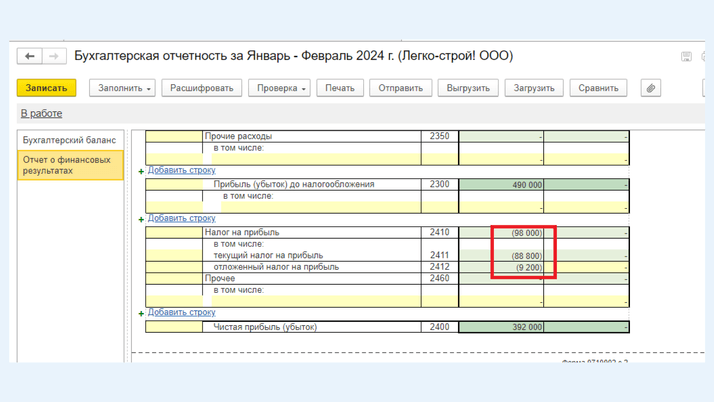
Task: Click текущий налог на прибыль label
Action: click(268, 255)
